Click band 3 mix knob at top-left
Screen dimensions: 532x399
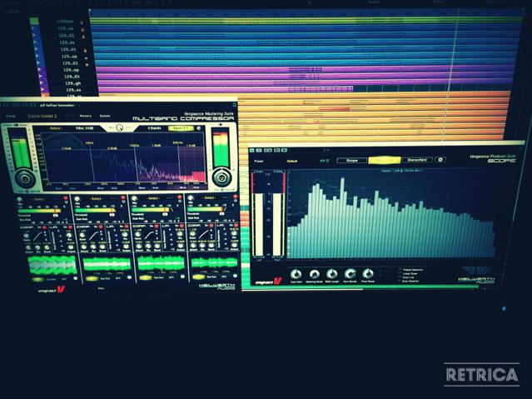134,198
